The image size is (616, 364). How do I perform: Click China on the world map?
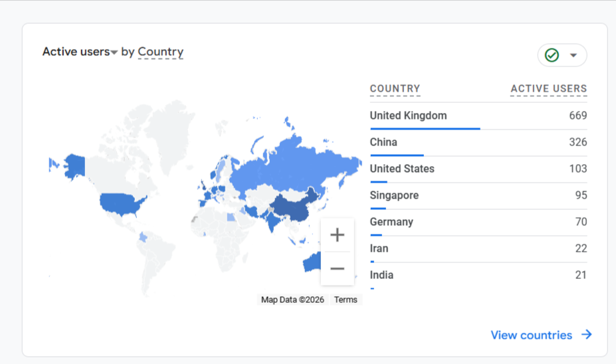pyautogui.click(x=292, y=208)
